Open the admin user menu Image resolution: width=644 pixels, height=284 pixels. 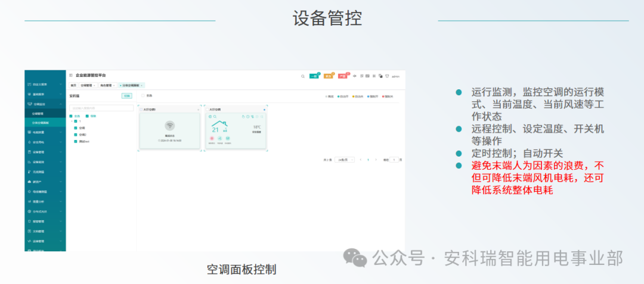tap(395, 76)
